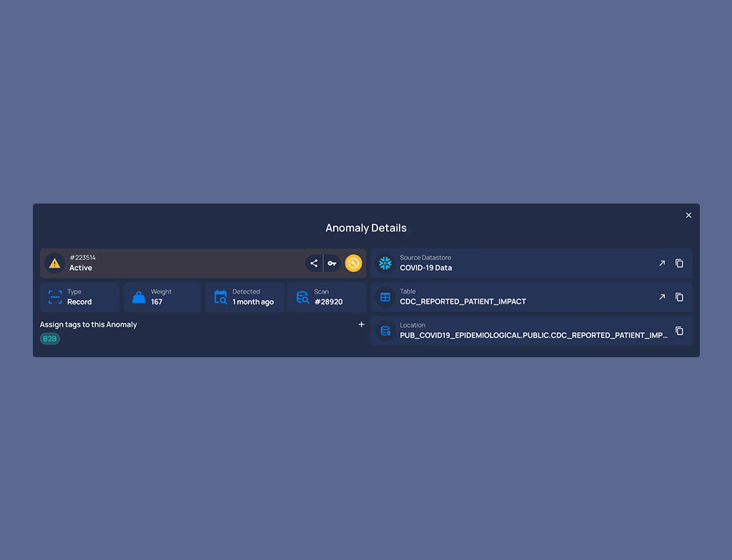This screenshot has height=560, width=732.
Task: Open CDC_REPORTED_PATIENT_IMPACT table via arrow icon
Action: pos(662,297)
